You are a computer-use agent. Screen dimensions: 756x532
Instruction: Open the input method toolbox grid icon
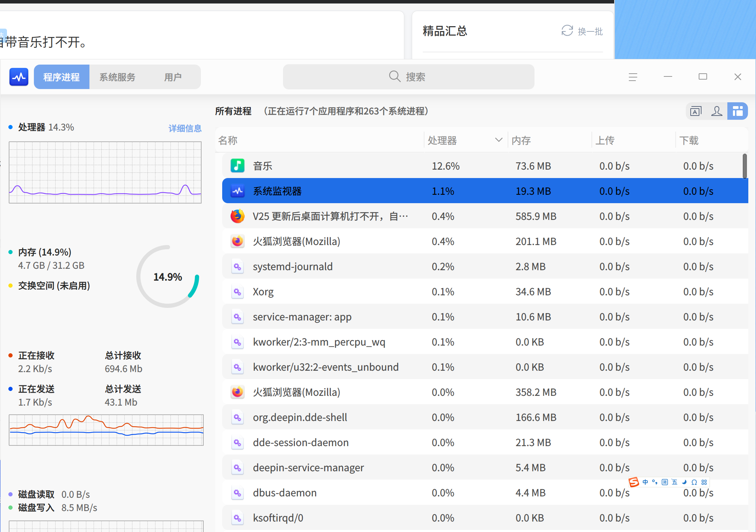[x=704, y=482]
